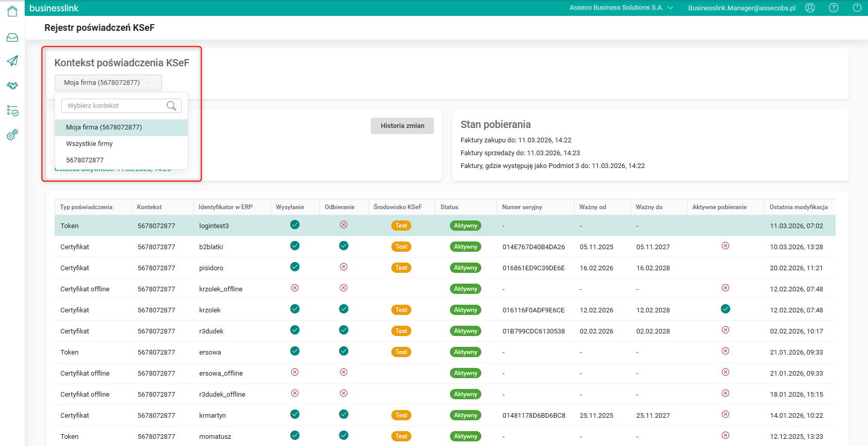This screenshot has height=446, width=868.
Task: Click the task list checklist icon
Action: tap(12, 110)
